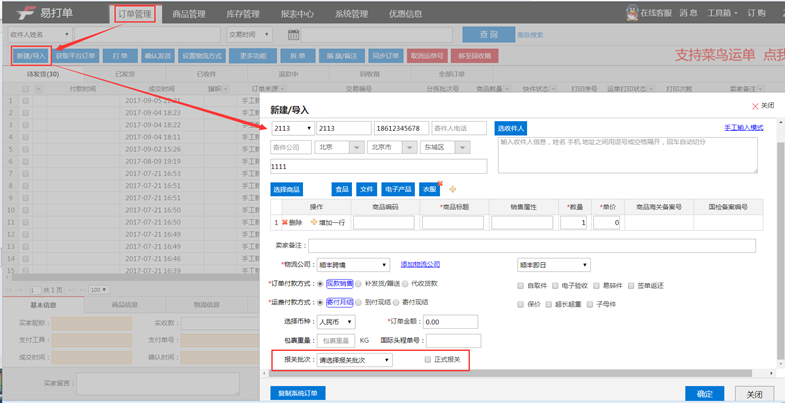Open the 100 page size dropdown

(x=99, y=290)
